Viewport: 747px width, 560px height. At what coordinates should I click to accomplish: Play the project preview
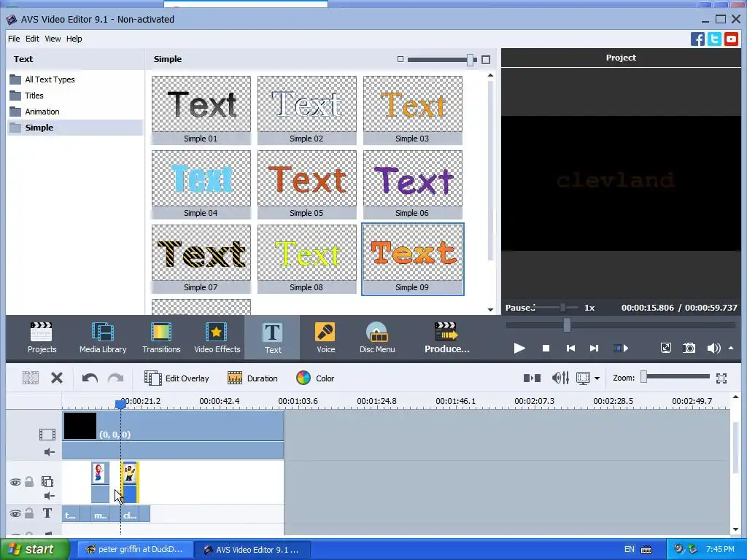click(519, 348)
